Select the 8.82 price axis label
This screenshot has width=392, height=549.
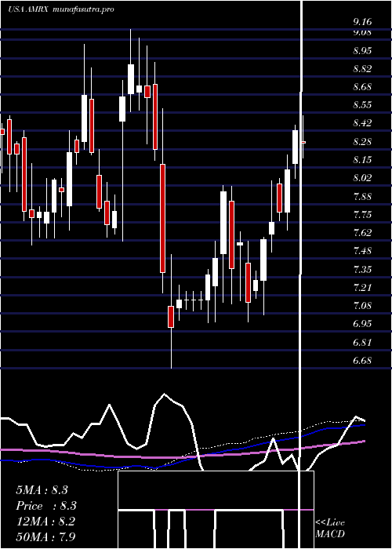click(362, 69)
